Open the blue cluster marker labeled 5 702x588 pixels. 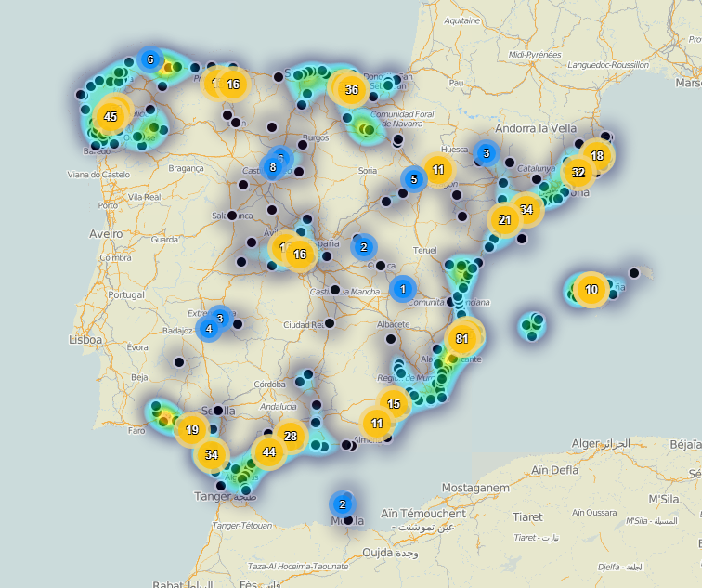[414, 179]
